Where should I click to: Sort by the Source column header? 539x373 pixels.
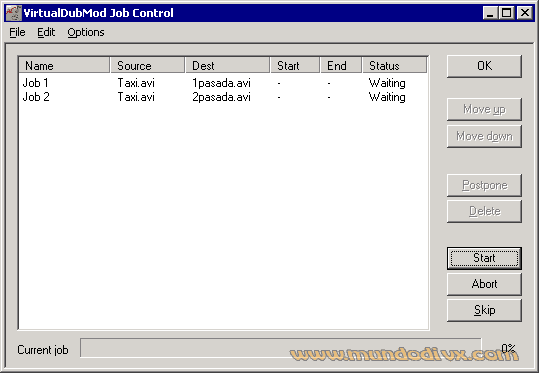point(147,65)
